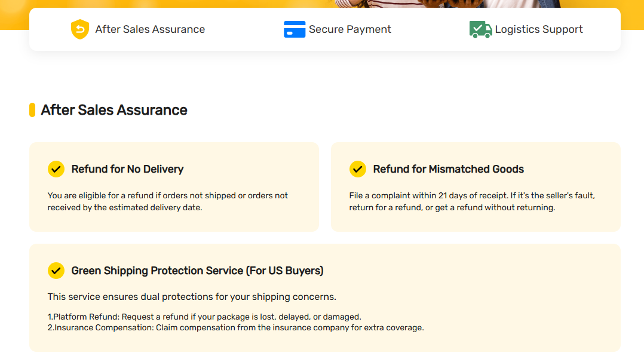Click the Platform Refund list item
The image size is (644, 359).
coord(204,317)
